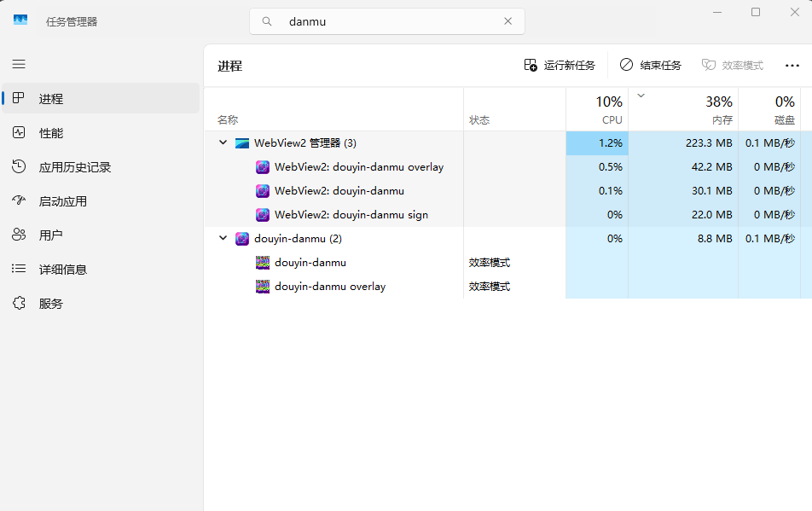Collapse the douyin-danmu (2) group
The width and height of the screenshot is (812, 511).
point(223,238)
